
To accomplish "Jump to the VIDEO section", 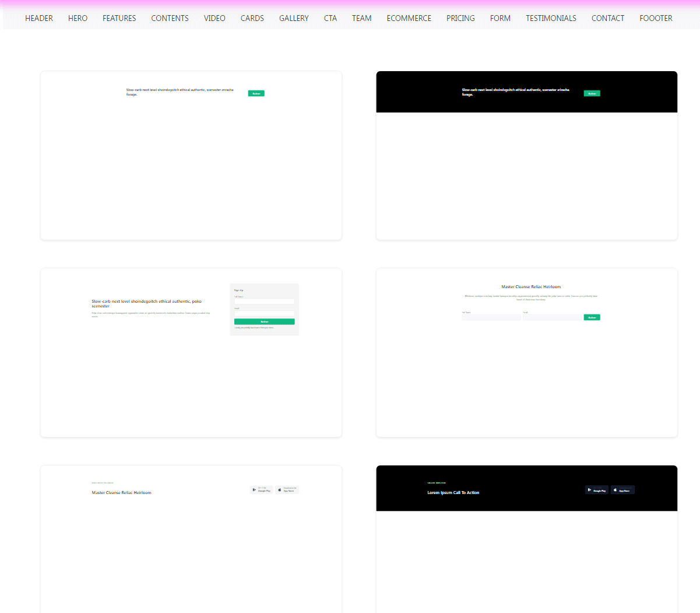I will click(x=214, y=18).
